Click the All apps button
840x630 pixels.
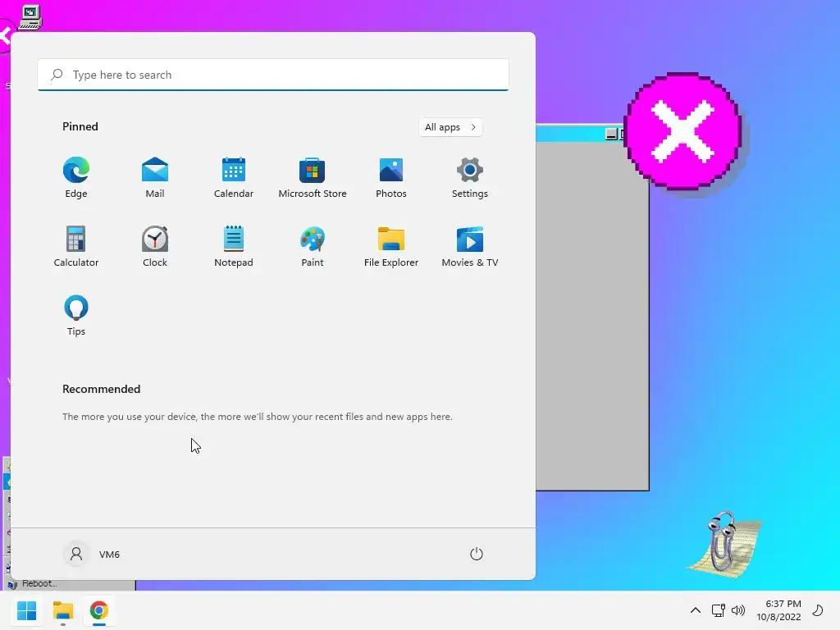pyautogui.click(x=450, y=127)
